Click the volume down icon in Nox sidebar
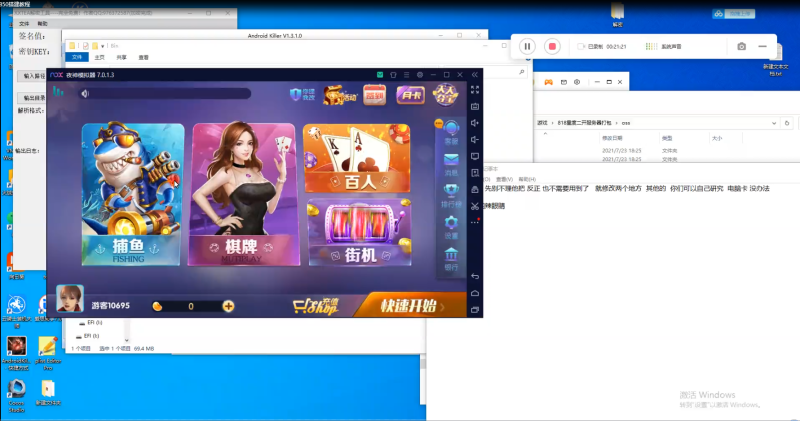The height and width of the screenshot is (421, 800). pos(475,140)
